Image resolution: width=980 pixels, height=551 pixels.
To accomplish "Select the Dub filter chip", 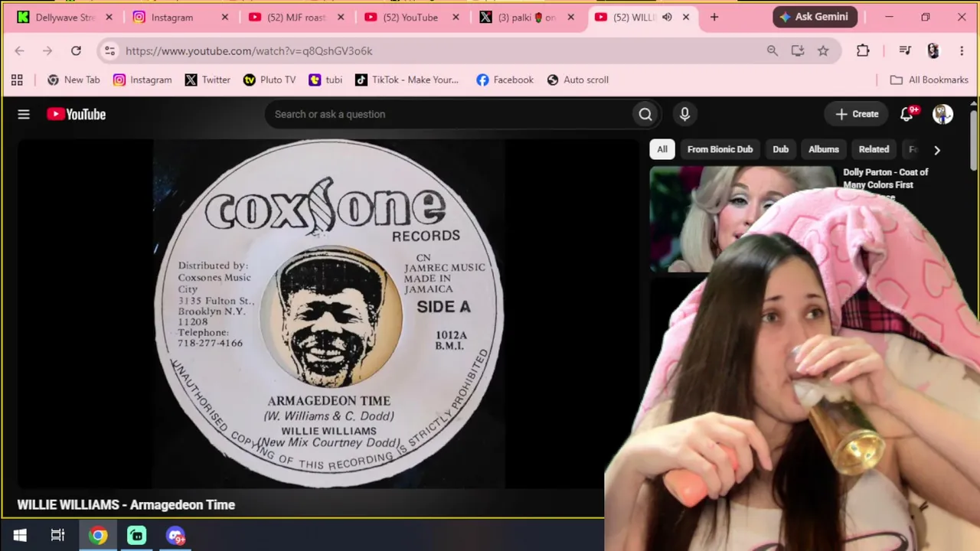I will [x=780, y=149].
